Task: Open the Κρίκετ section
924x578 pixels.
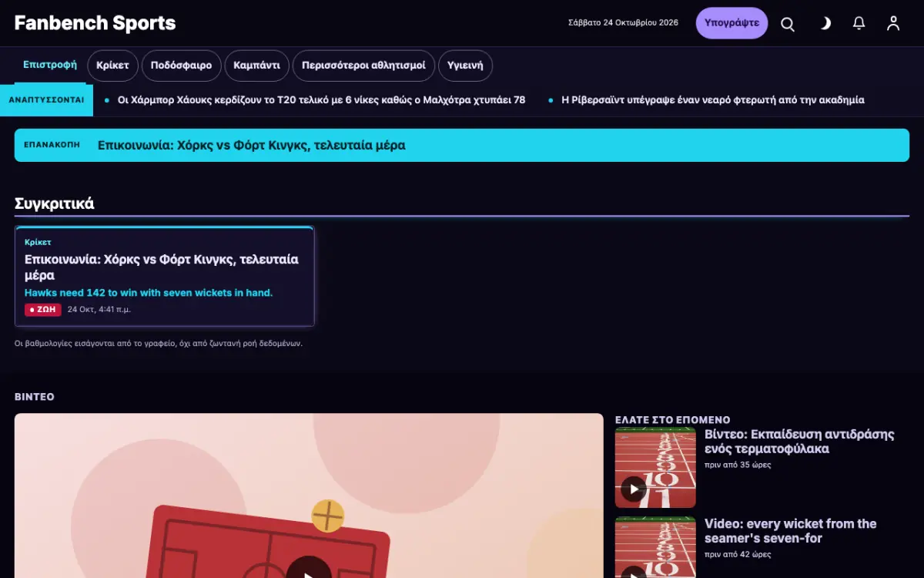Action: click(x=112, y=66)
